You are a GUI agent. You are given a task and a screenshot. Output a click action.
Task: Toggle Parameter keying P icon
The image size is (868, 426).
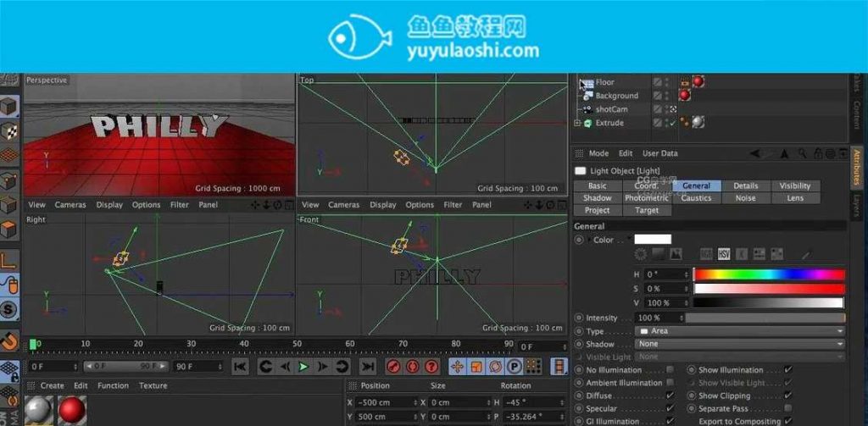click(x=515, y=367)
